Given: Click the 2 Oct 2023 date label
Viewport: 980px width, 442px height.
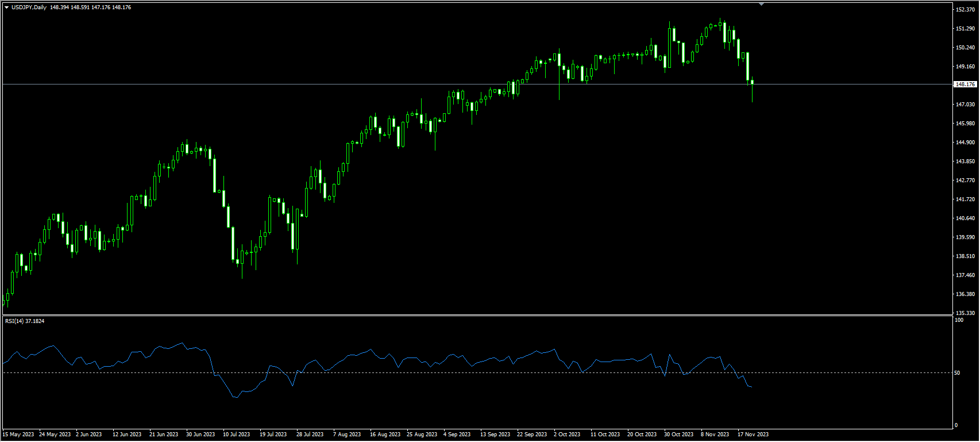Looking at the screenshot, I should point(567,435).
